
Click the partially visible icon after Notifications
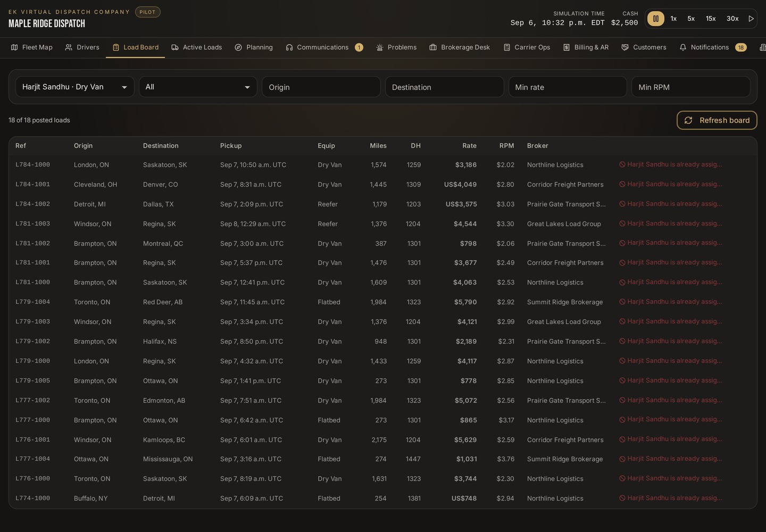763,47
